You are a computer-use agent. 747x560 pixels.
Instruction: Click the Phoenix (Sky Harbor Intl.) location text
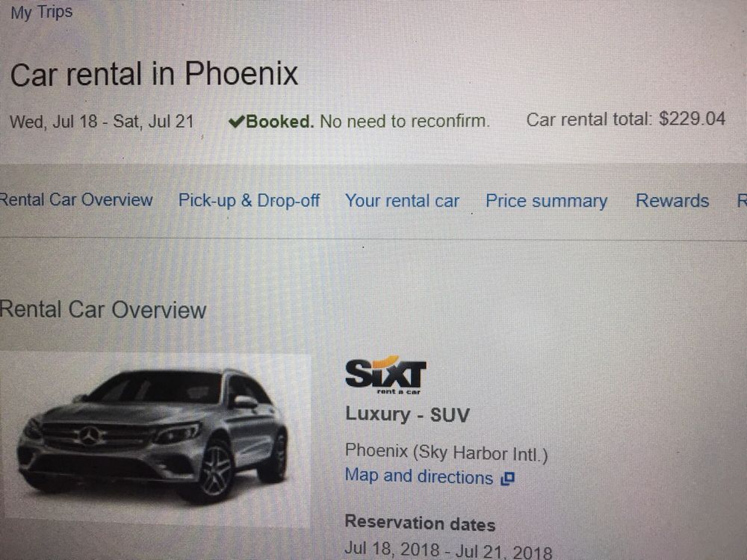447,452
